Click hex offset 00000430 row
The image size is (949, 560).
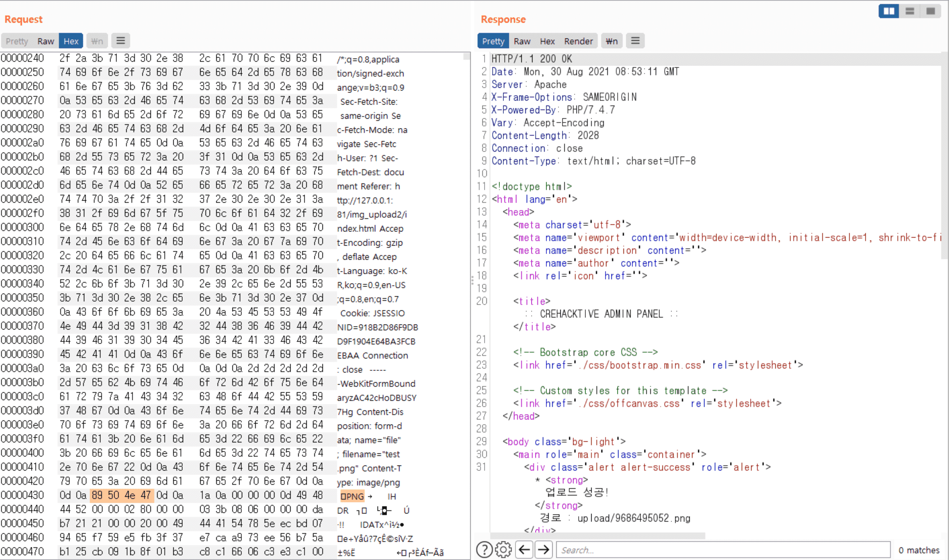pos(235,496)
